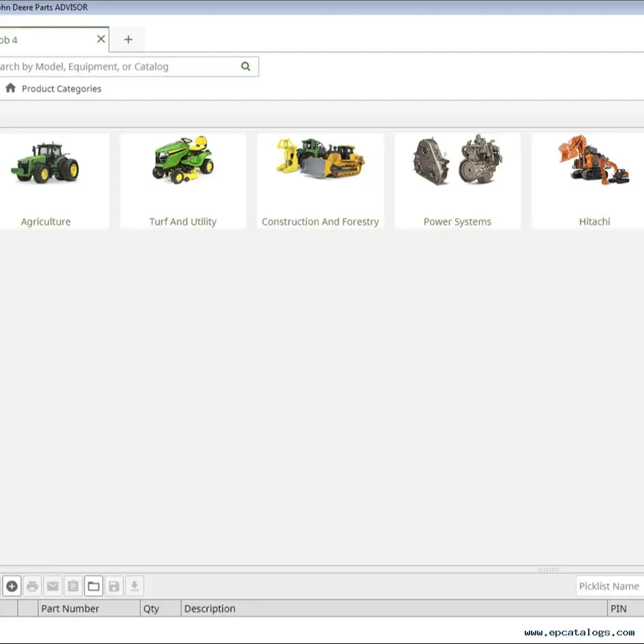
Task: Close the Job 4 tab
Action: click(x=101, y=39)
